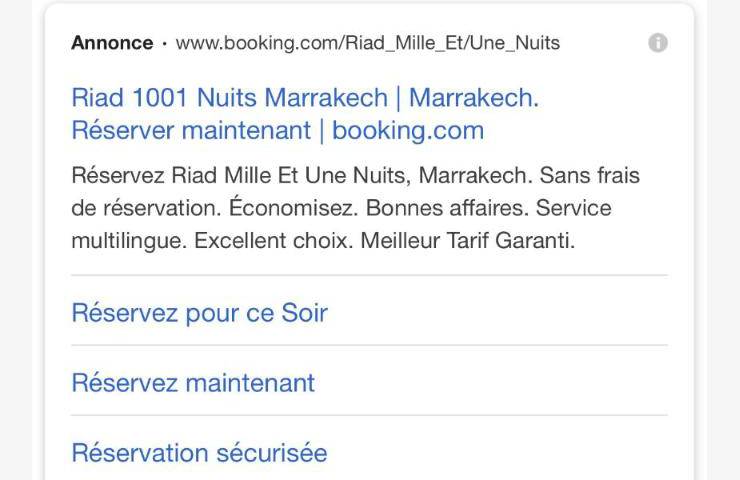This screenshot has height=480, width=740.
Task: Click "Réservez Riad Mille Et Une Nuits" text
Action: pyautogui.click(x=240, y=176)
